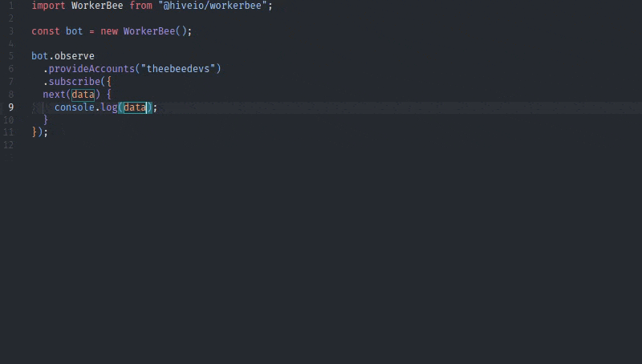
Task: Click the closing }); on line 11
Action: coord(39,132)
